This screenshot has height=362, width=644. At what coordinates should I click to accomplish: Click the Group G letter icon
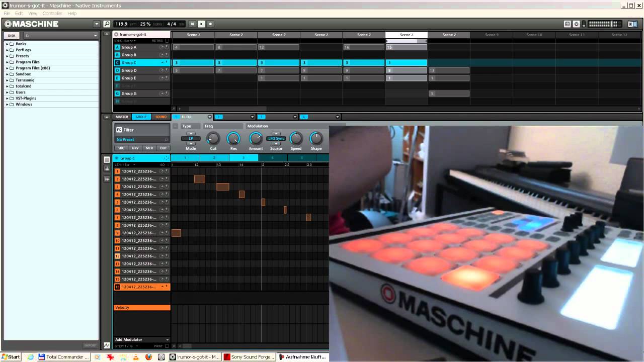click(x=117, y=94)
